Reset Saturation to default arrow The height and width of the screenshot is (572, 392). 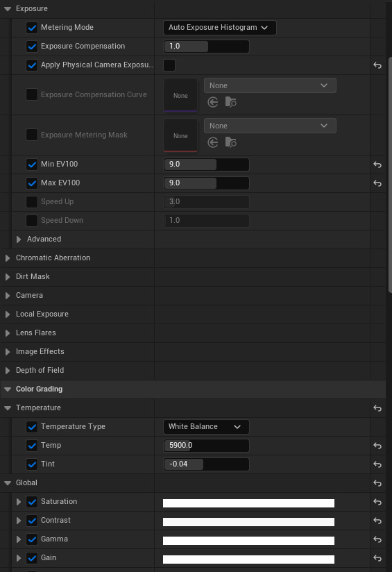[x=377, y=502]
